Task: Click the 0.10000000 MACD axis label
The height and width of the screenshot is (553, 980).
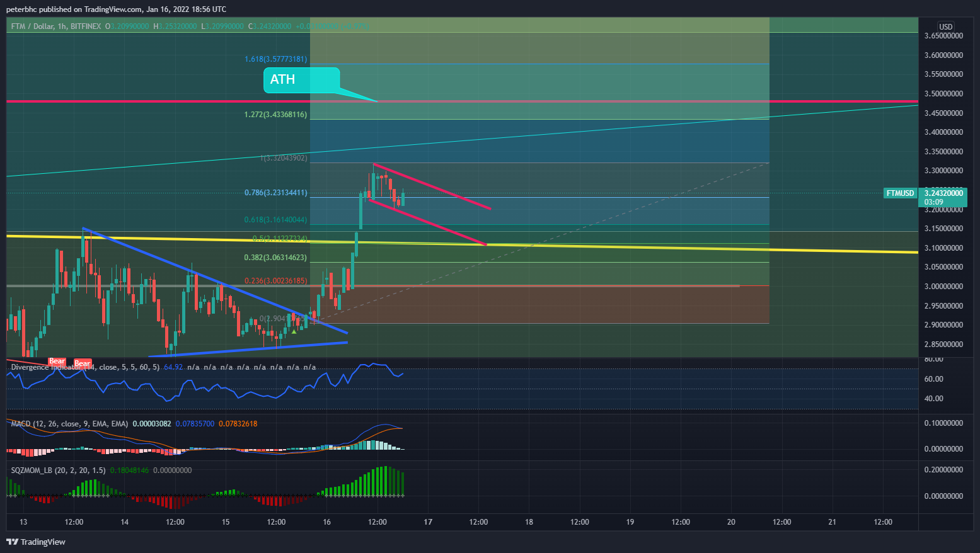Action: (943, 423)
